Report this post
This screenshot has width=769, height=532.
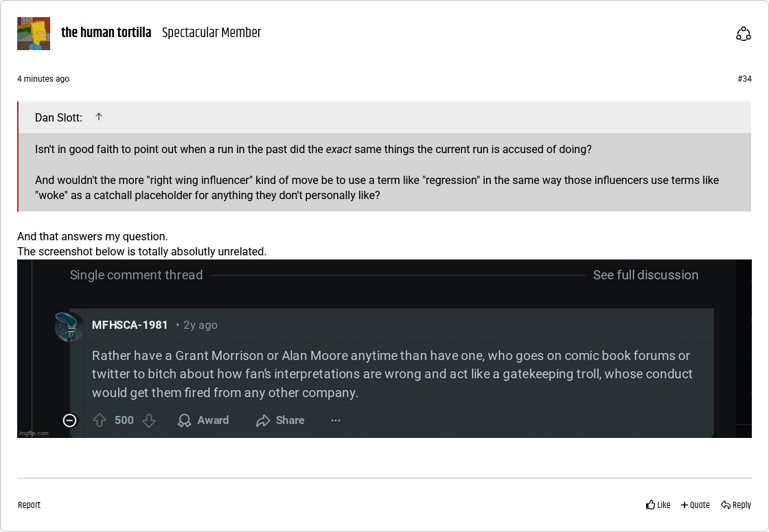29,505
